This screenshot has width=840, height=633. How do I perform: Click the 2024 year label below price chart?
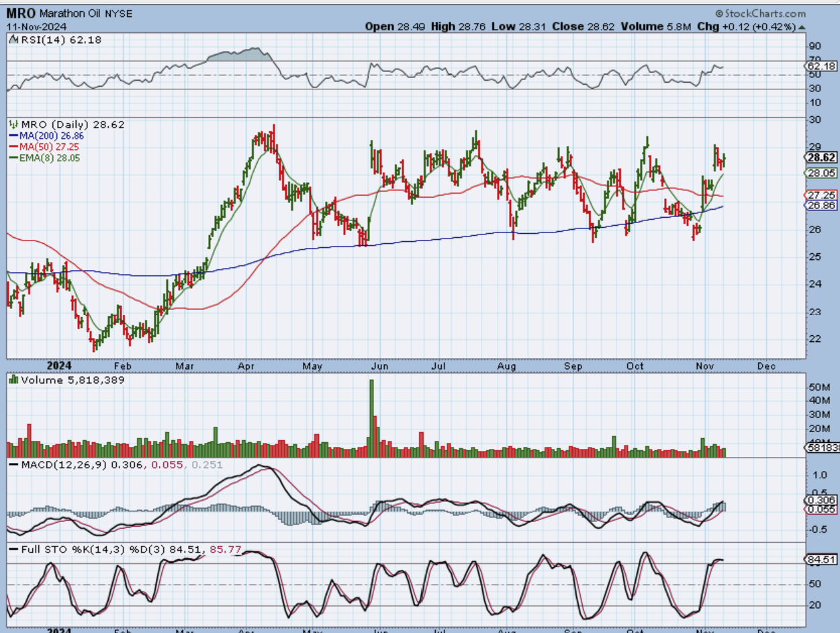coord(58,366)
